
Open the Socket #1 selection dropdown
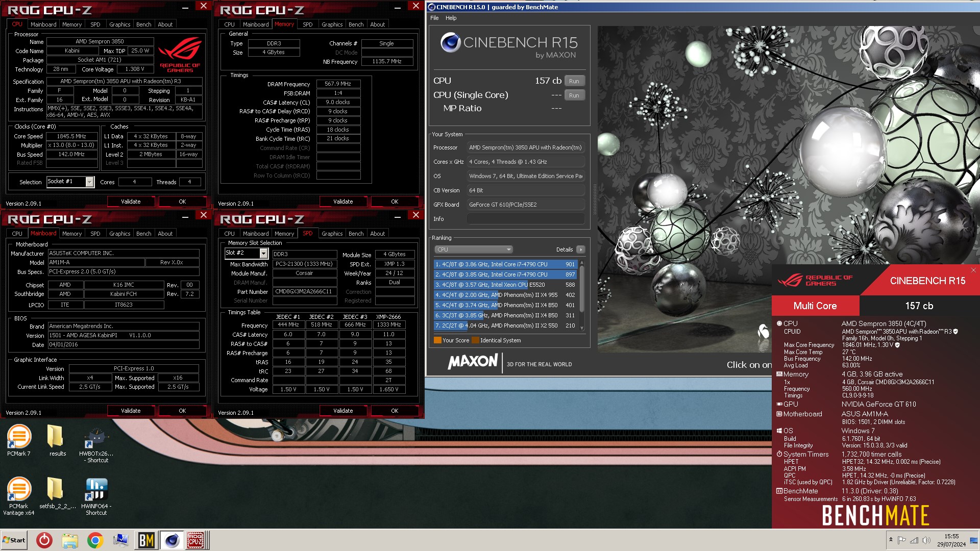[x=90, y=182]
